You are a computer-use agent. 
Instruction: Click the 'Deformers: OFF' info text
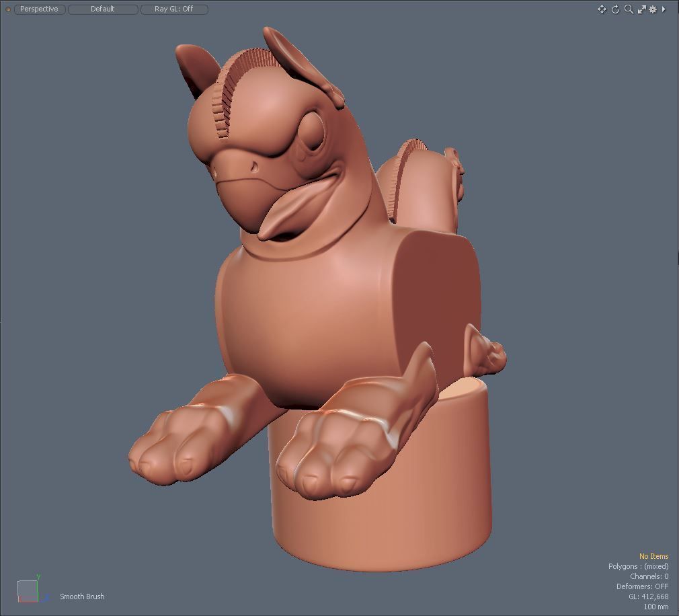pyautogui.click(x=643, y=586)
